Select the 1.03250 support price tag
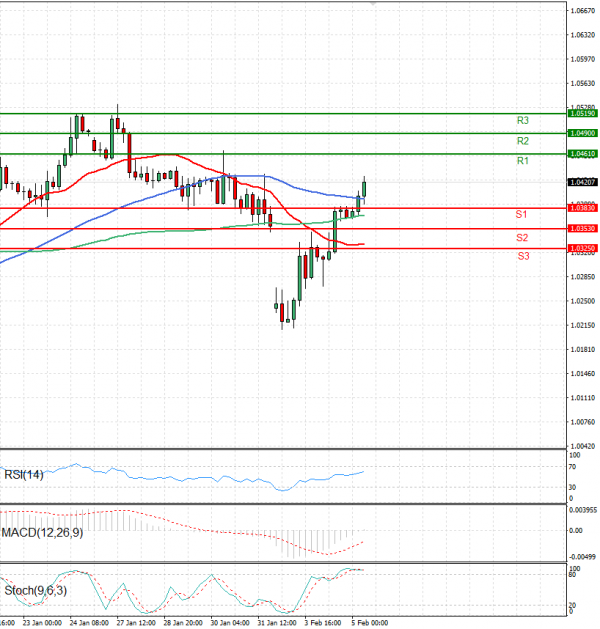The image size is (600, 629). (x=582, y=249)
